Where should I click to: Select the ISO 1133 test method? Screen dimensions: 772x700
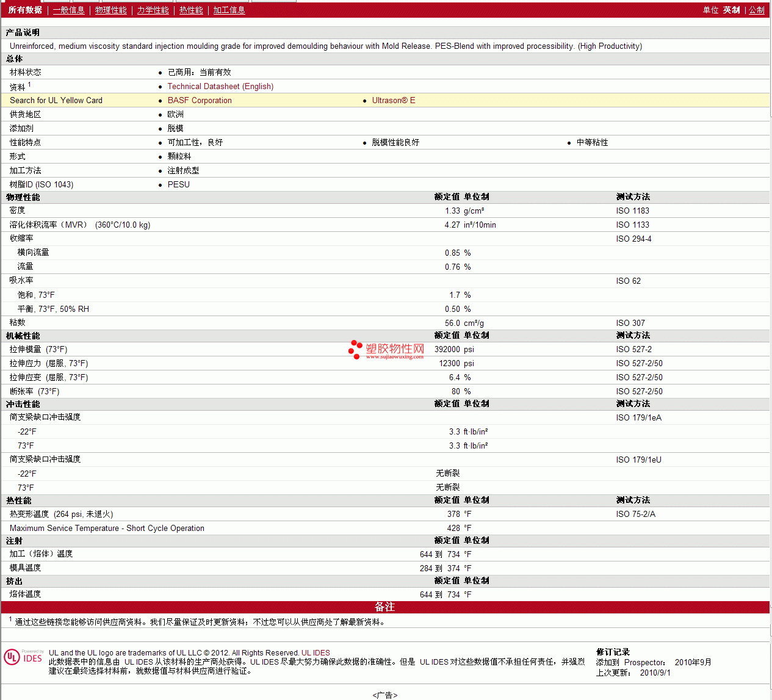point(633,225)
